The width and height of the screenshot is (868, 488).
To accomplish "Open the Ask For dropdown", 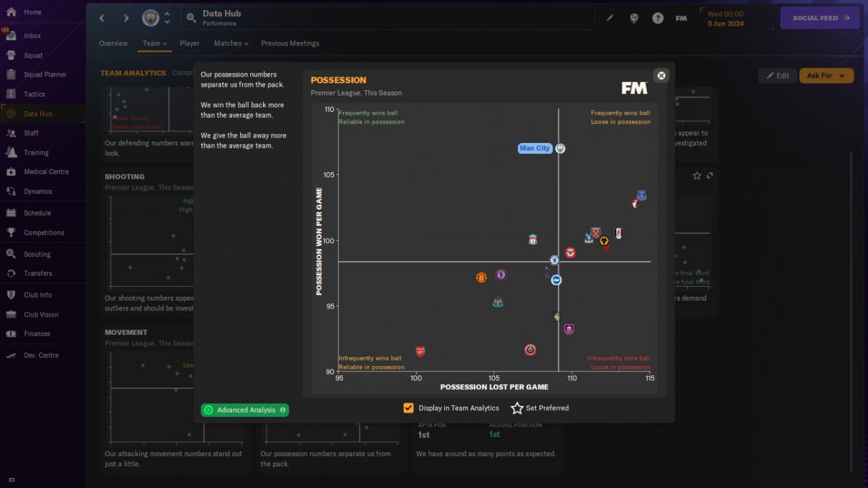I will [x=826, y=76].
